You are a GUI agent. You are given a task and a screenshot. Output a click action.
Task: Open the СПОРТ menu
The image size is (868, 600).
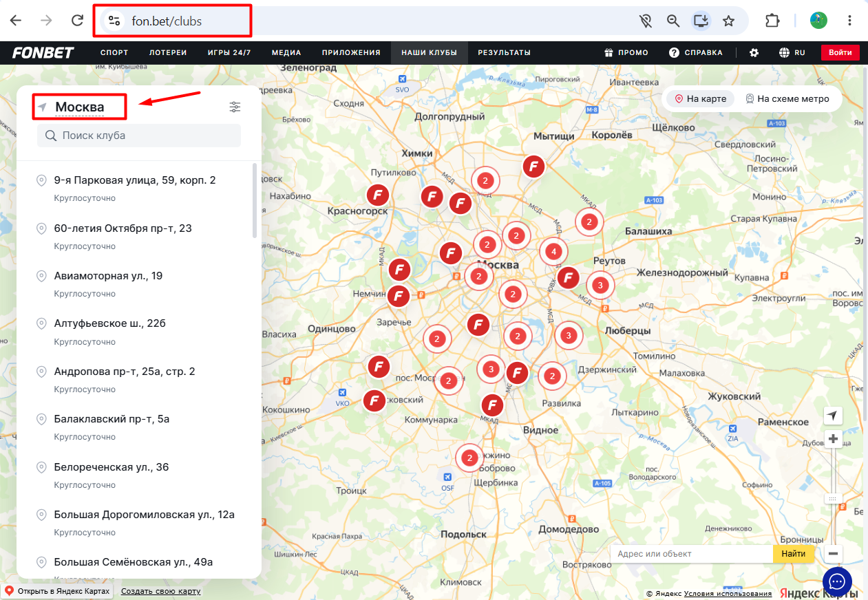coord(114,52)
